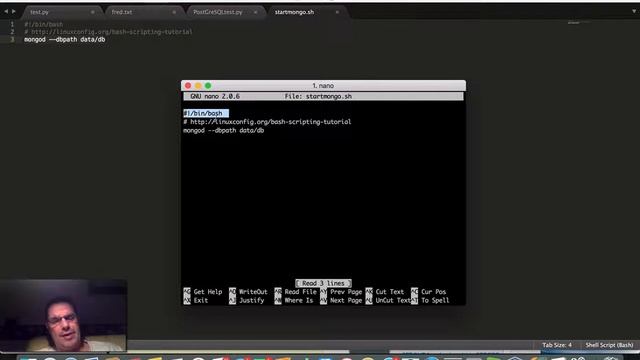This screenshot has width=640, height=360.
Task: Close the PostGreSQLtest.py tab
Action: (x=256, y=12)
